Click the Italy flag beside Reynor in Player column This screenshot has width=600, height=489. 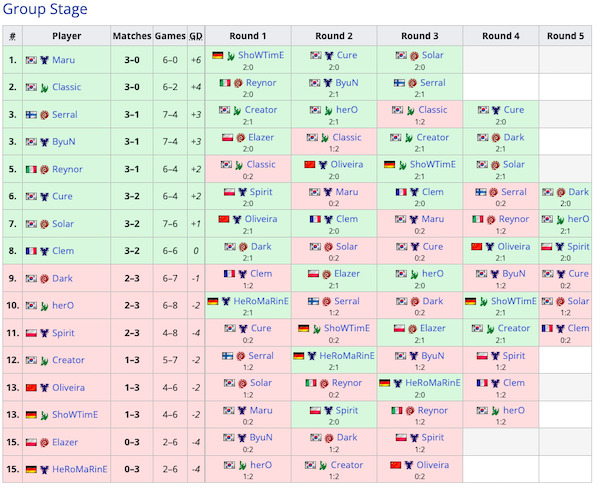click(x=31, y=169)
